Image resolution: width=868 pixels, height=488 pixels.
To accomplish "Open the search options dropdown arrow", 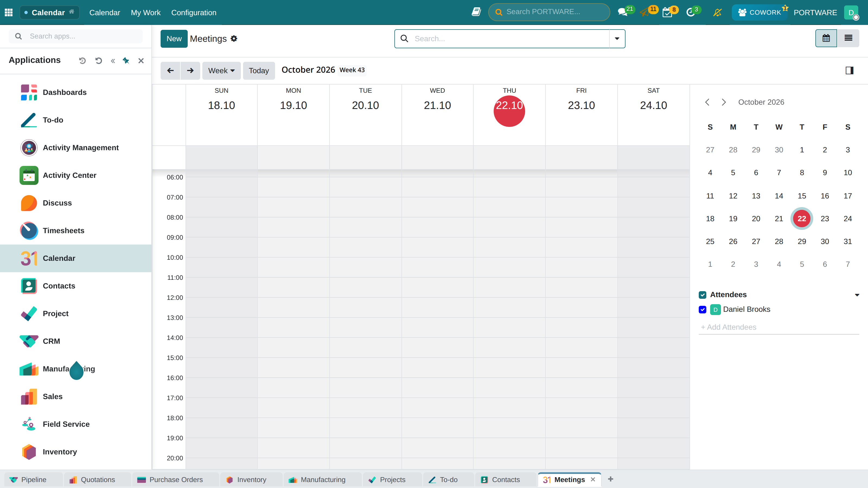I will pyautogui.click(x=617, y=39).
